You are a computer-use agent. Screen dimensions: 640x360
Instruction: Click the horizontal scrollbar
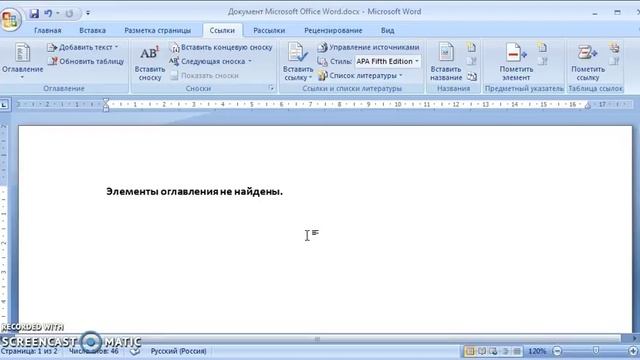point(317,339)
